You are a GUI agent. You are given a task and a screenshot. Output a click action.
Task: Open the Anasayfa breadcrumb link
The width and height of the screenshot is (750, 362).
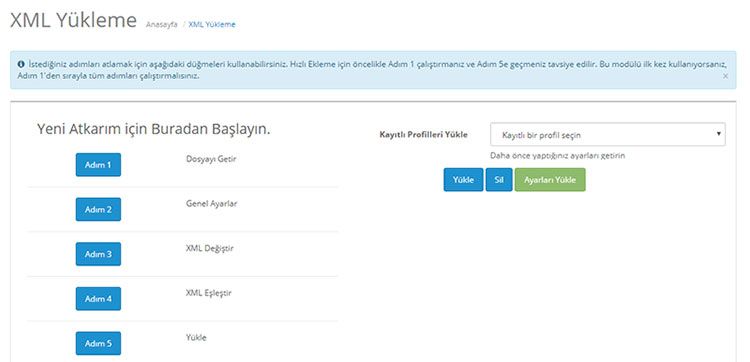[x=161, y=24]
